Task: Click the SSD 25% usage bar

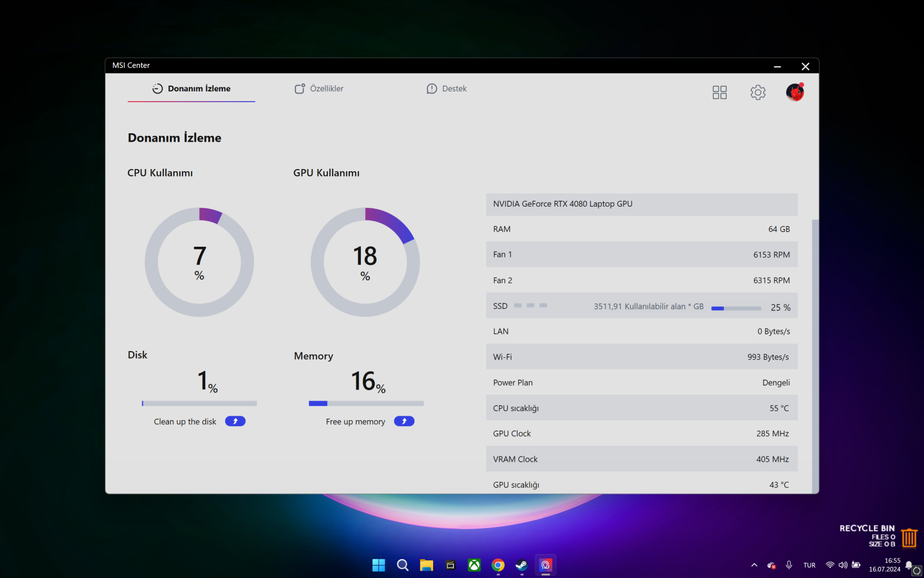Action: coord(736,308)
